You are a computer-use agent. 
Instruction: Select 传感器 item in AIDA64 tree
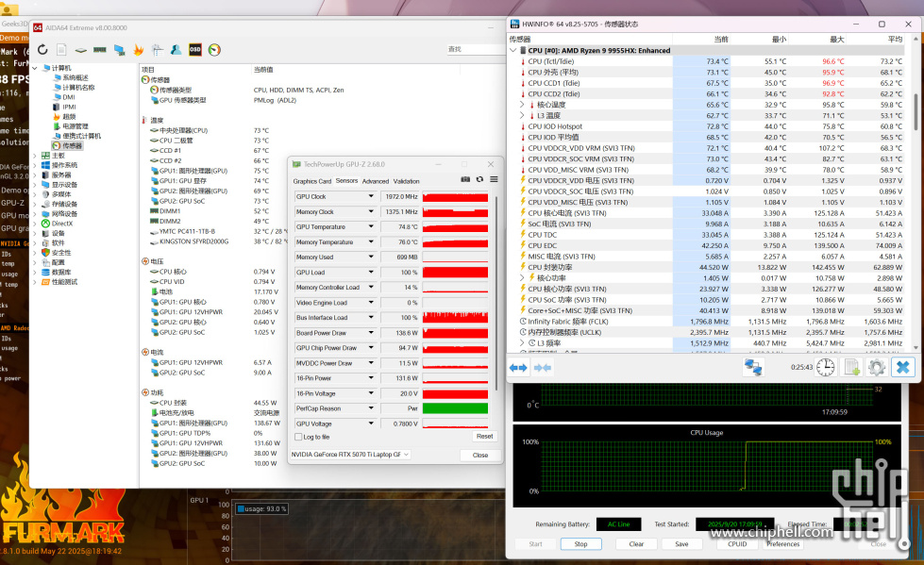(x=67, y=145)
